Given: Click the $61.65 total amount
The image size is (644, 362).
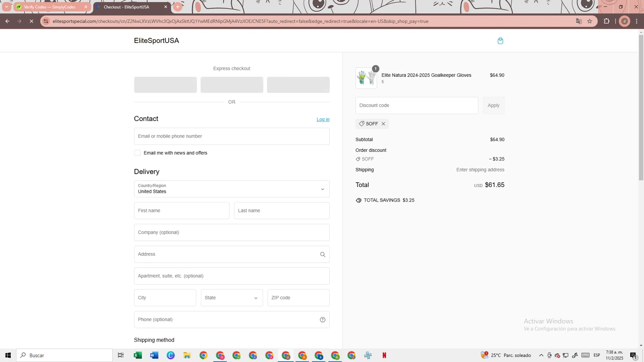Looking at the screenshot, I should coord(495,185).
